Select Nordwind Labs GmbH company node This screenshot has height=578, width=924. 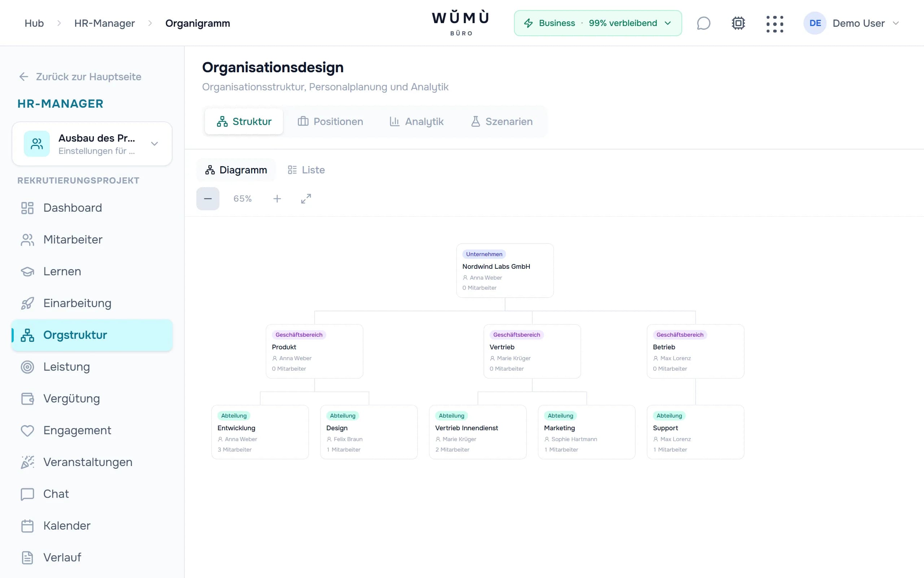[x=505, y=271]
